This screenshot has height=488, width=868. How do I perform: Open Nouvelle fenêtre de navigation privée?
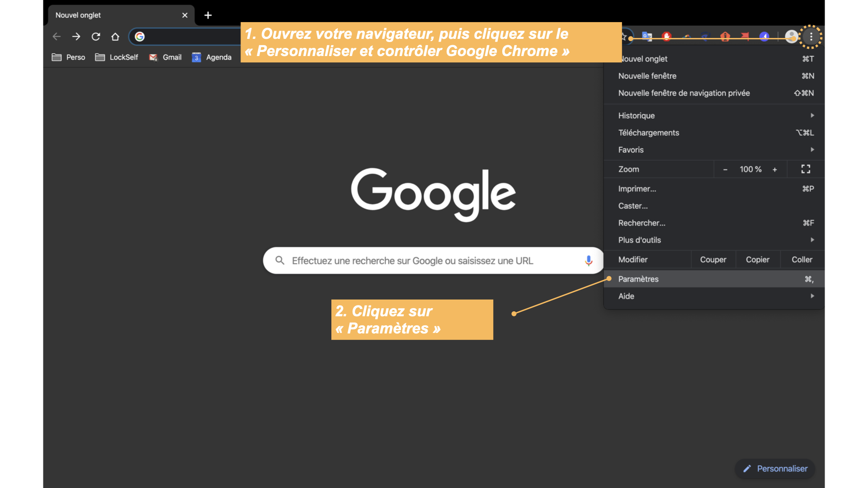714,93
